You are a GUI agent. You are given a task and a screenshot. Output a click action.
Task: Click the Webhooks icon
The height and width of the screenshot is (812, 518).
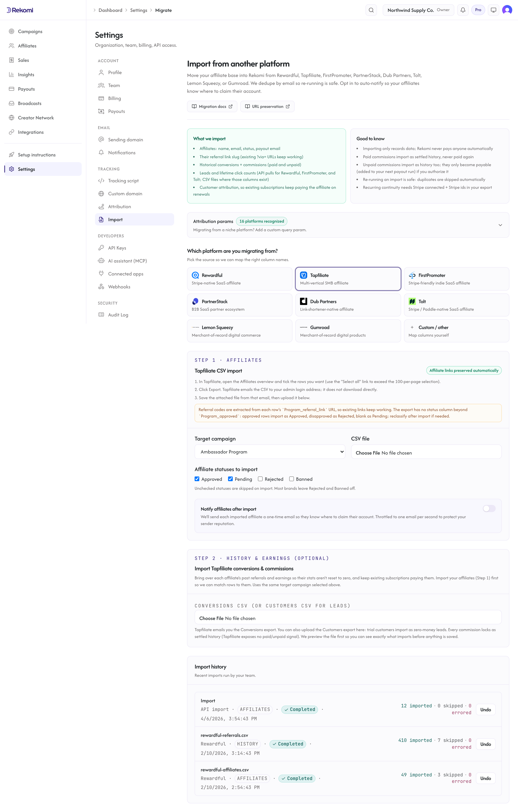101,287
